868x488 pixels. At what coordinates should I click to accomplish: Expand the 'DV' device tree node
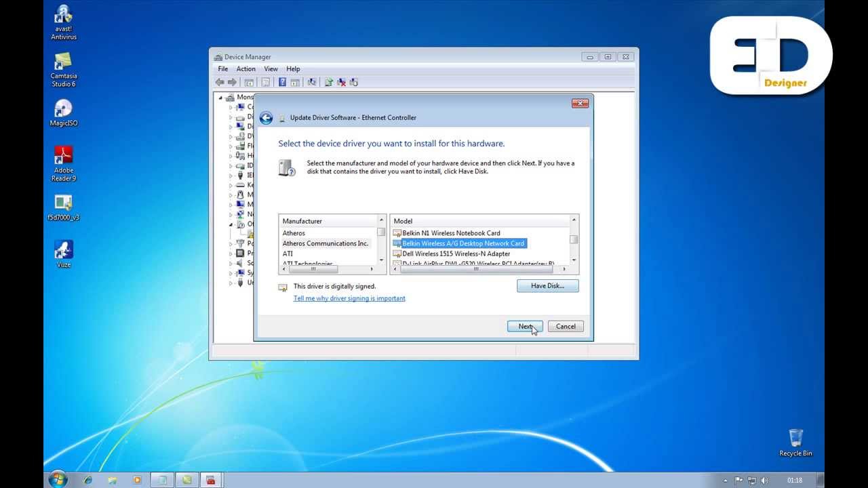point(231,136)
